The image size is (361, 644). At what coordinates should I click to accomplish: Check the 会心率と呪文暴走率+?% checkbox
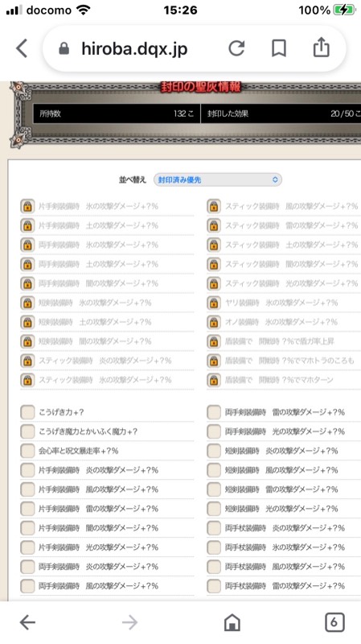click(x=27, y=451)
